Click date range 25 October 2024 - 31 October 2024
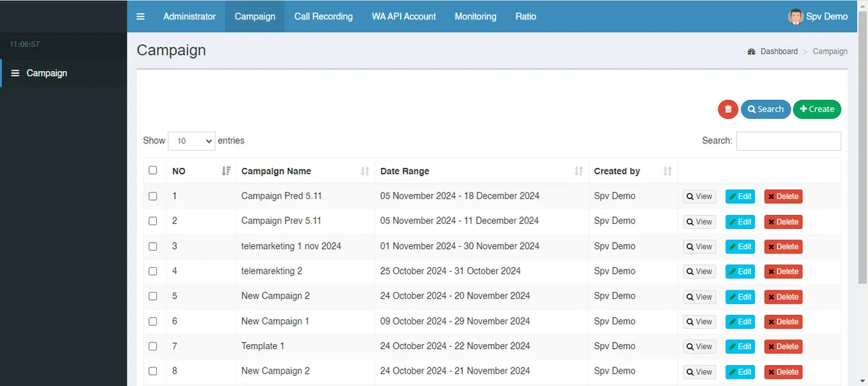This screenshot has width=868, height=386. (451, 271)
